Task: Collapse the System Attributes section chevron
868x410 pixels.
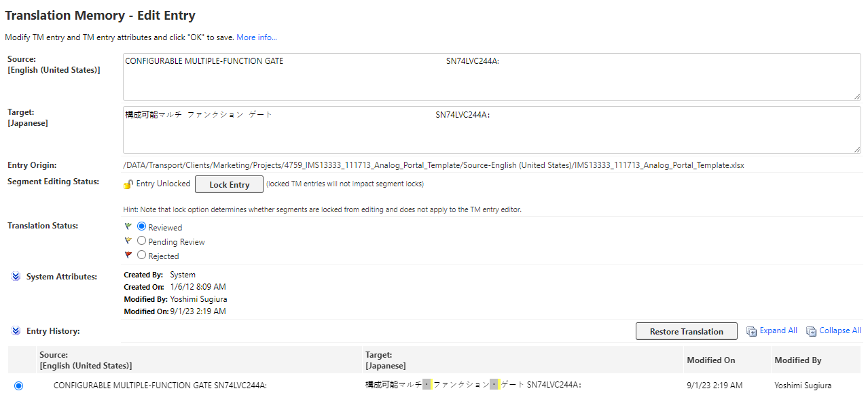Action: point(16,276)
